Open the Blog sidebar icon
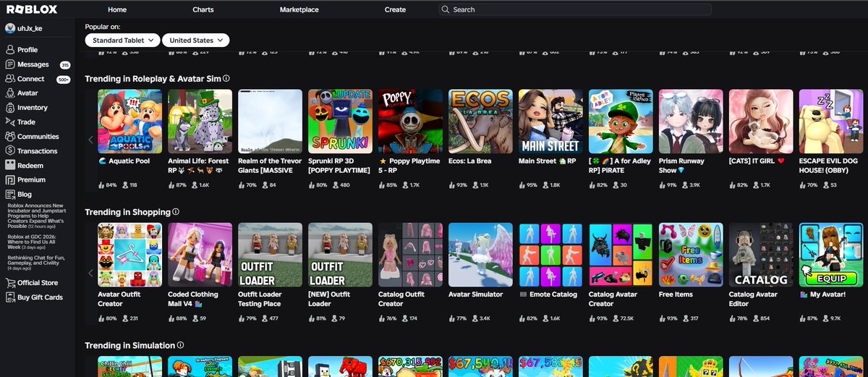Screen dimensions: 868x377 point(10,195)
